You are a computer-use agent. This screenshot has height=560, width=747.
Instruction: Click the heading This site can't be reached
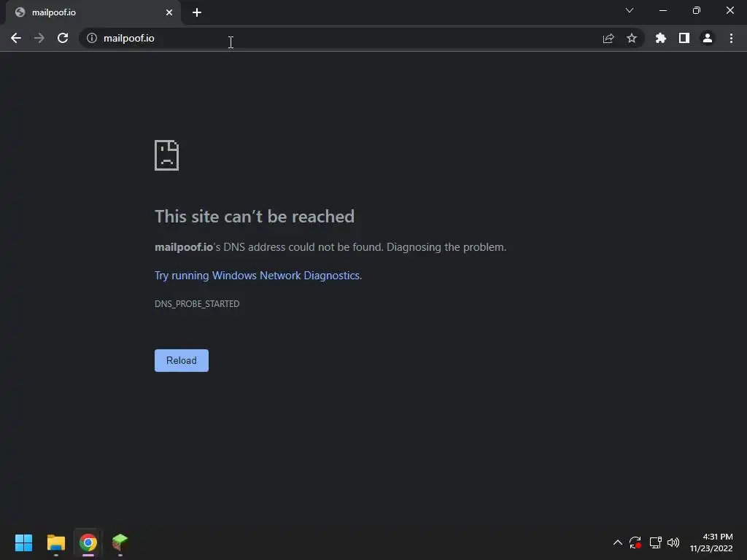point(255,217)
